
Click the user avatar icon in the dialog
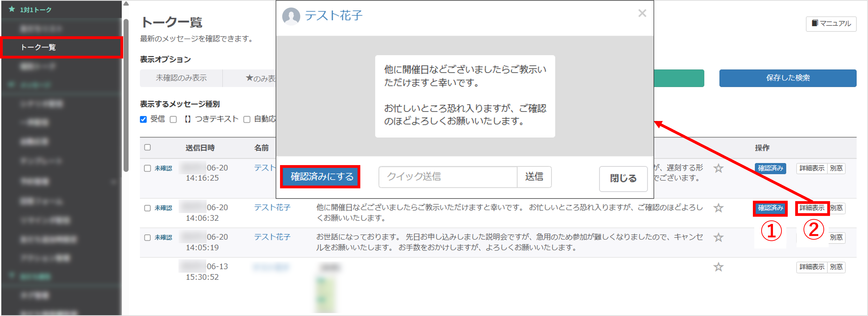(x=291, y=16)
